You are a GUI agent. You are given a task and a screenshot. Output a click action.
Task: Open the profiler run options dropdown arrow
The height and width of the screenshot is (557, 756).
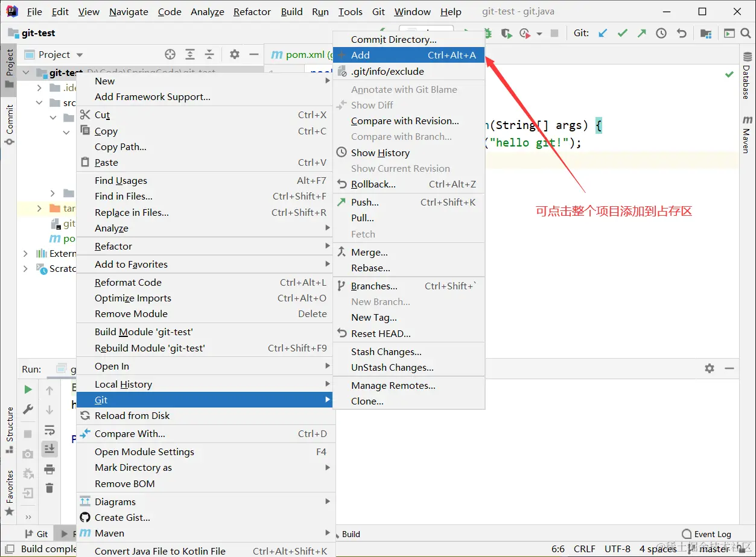click(x=539, y=34)
